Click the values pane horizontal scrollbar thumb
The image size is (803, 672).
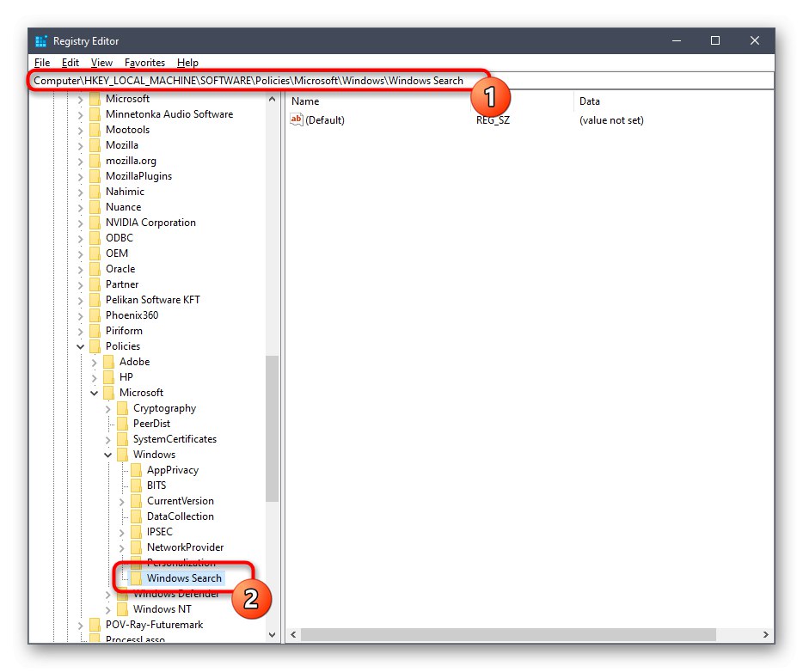pyautogui.click(x=508, y=635)
